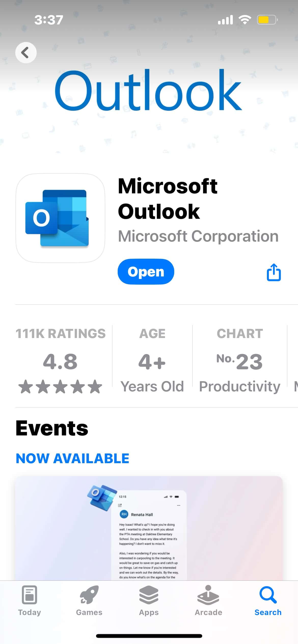Tap the large Outlook banner title

[148, 90]
